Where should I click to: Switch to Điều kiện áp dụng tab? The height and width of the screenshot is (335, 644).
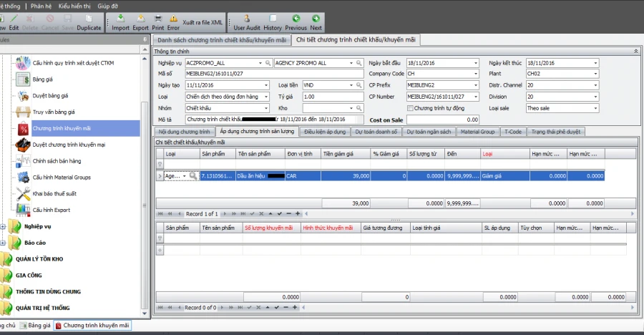(326, 132)
